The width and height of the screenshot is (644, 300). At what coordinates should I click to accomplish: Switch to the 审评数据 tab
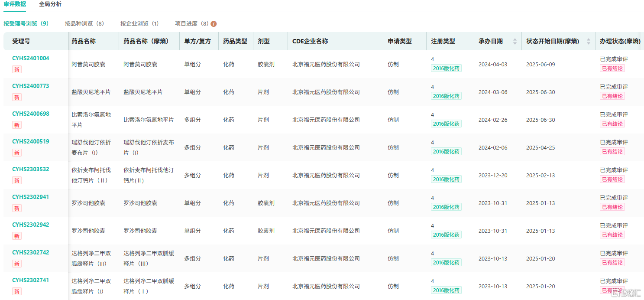click(x=15, y=4)
